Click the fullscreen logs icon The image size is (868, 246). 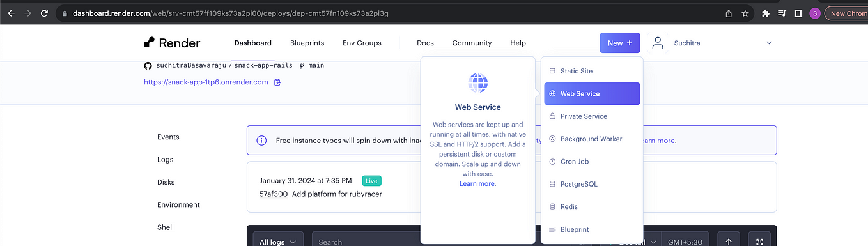[x=759, y=242]
